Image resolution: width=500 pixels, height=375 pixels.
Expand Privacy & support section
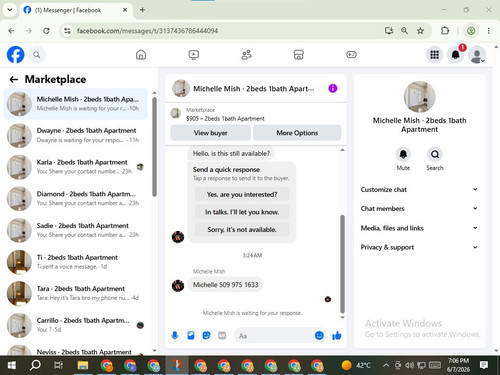point(419,247)
